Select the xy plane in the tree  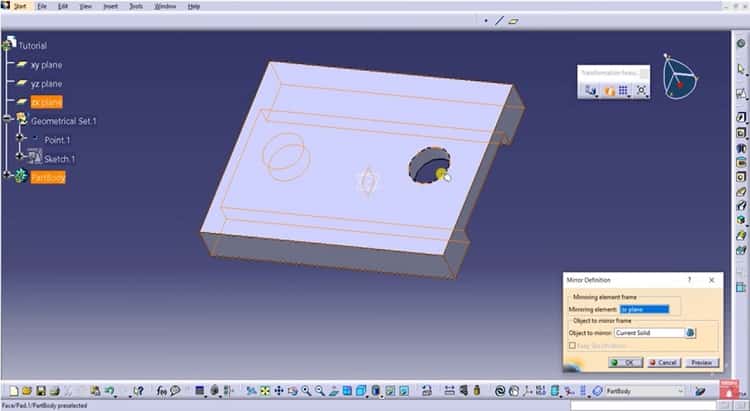46,65
